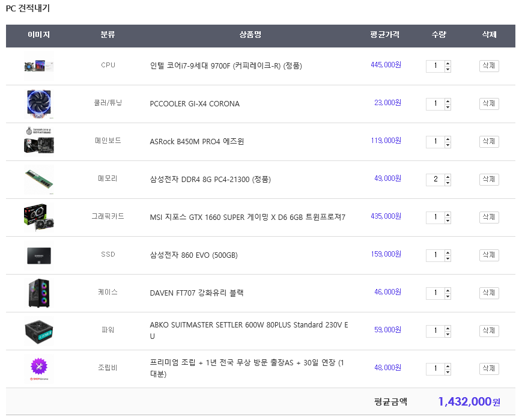Image resolution: width=519 pixels, height=420 pixels.
Task: Open product MSI 지포스 GTX 1660 SUPER
Action: point(247,218)
